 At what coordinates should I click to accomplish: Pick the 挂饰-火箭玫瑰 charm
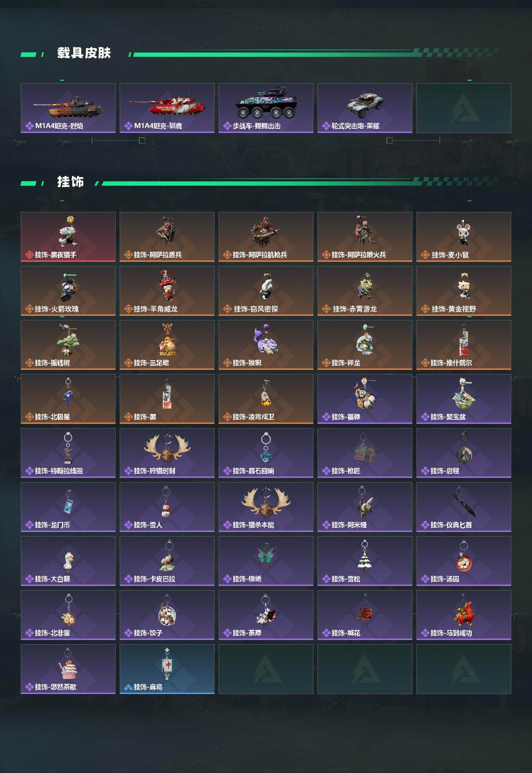(68, 291)
